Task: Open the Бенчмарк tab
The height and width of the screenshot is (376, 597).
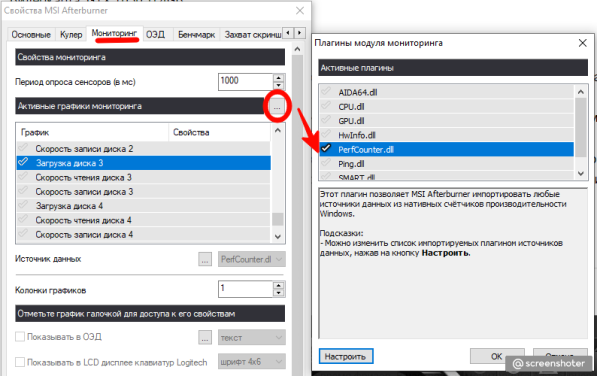Action: click(x=196, y=34)
